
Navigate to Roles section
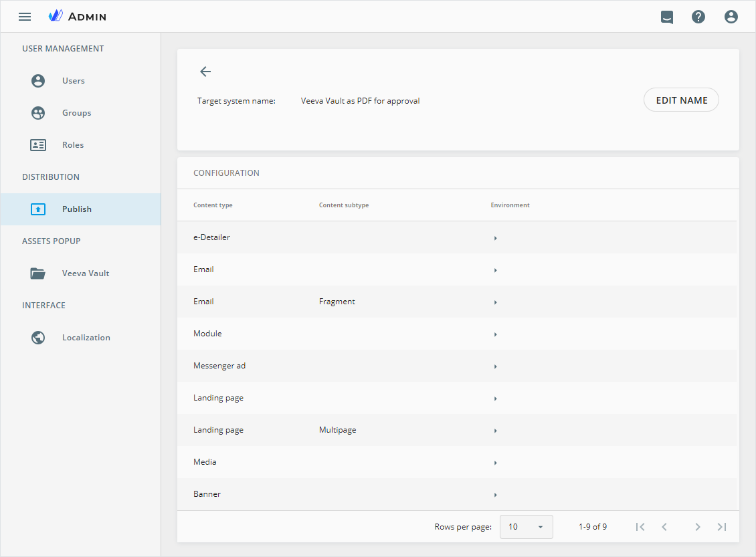(73, 145)
